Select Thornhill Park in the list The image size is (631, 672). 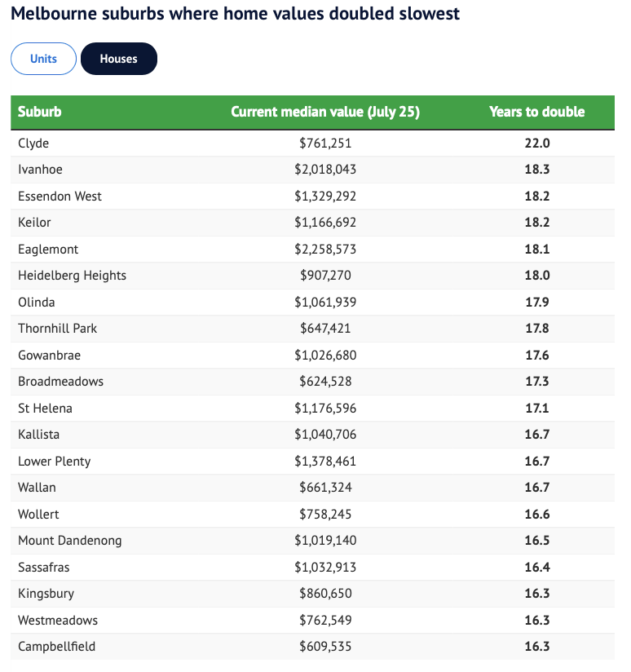click(57, 329)
